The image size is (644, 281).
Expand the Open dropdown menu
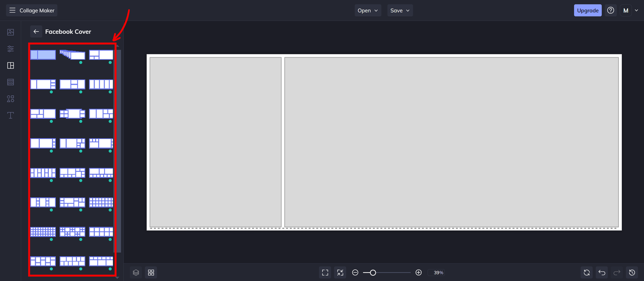(367, 11)
